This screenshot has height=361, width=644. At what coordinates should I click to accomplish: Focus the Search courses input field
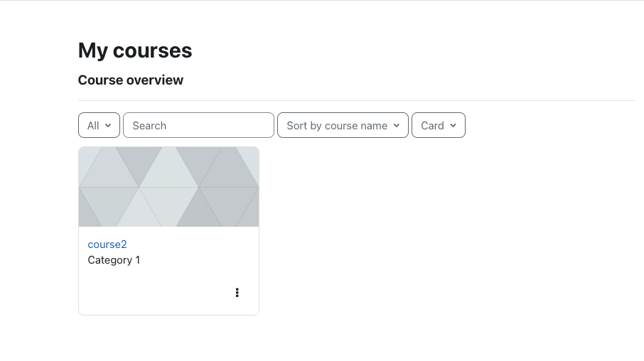click(x=198, y=125)
